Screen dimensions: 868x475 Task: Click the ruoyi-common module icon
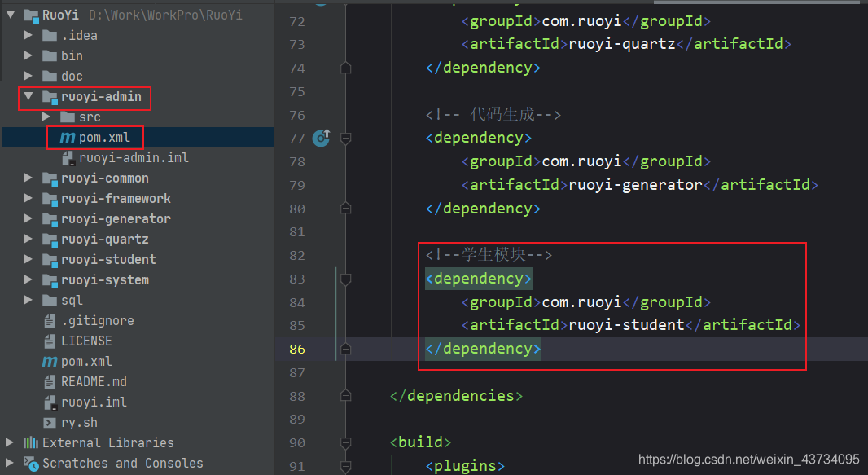click(50, 178)
